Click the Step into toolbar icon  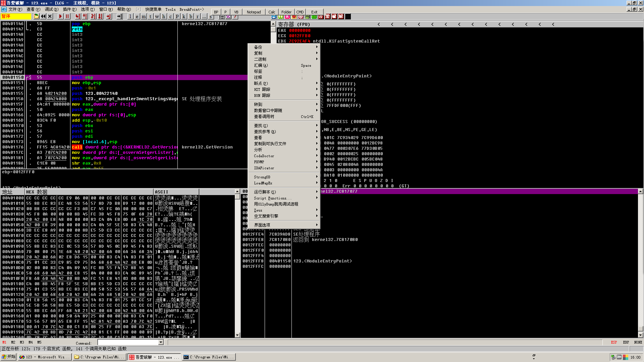coord(78,16)
